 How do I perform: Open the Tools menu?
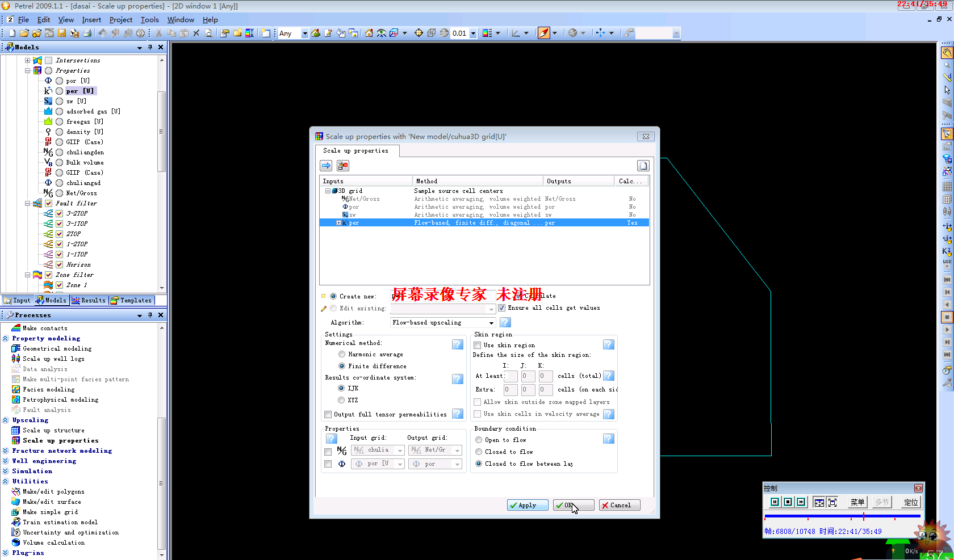(149, 20)
